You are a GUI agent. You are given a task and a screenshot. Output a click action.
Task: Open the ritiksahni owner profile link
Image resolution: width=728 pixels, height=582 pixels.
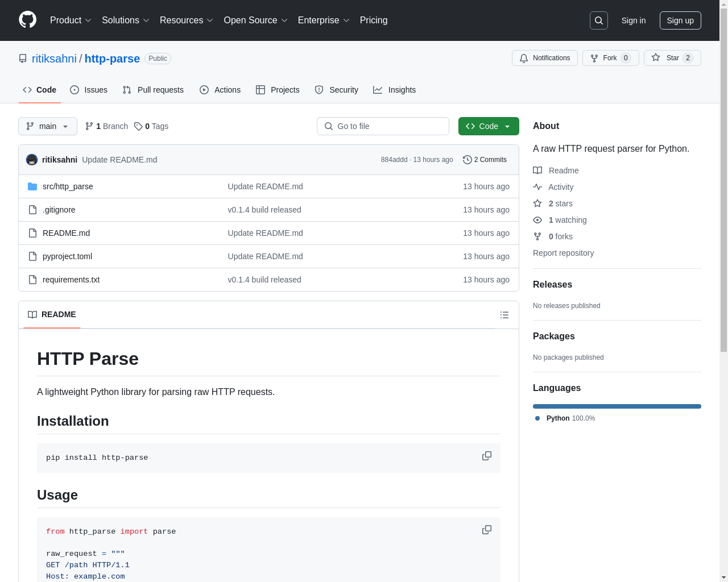pos(54,59)
